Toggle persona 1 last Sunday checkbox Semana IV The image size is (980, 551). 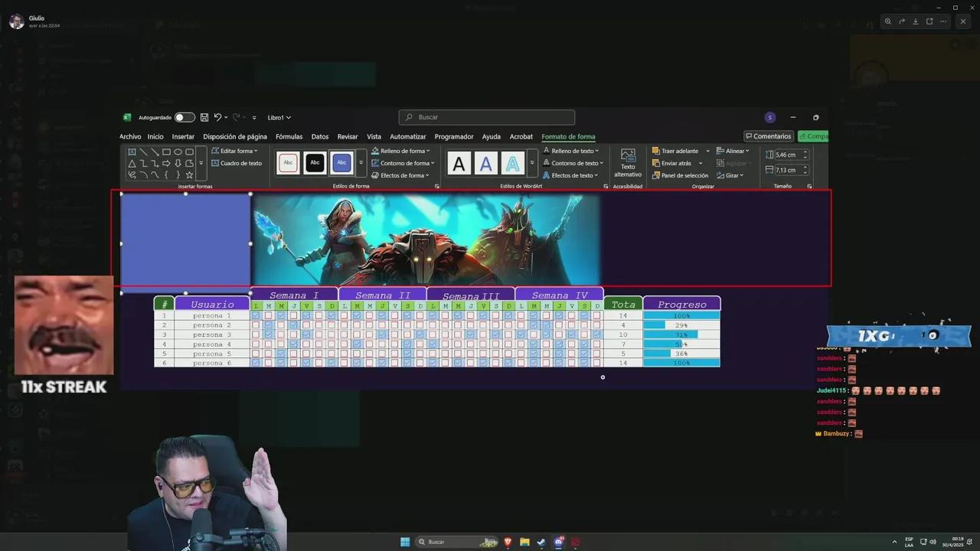tap(597, 315)
